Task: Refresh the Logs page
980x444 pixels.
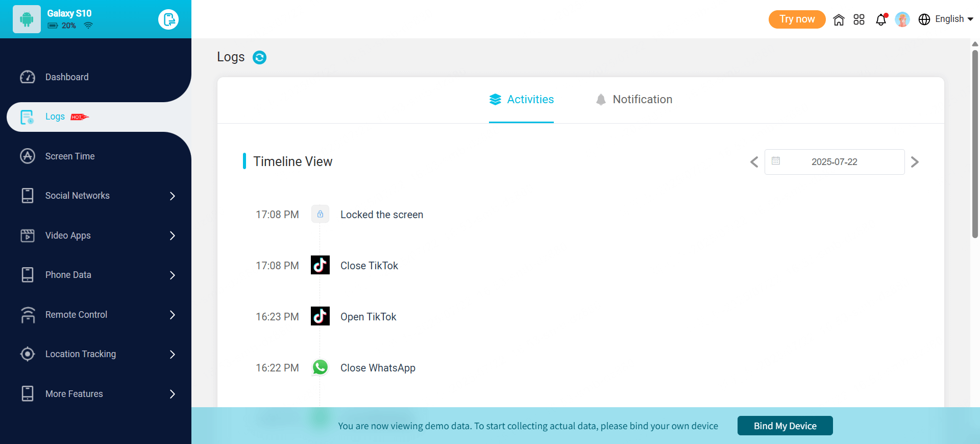Action: (x=260, y=57)
